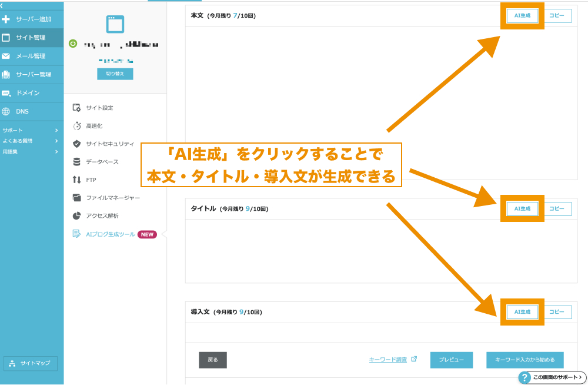The width and height of the screenshot is (588, 385).
Task: Click the AIブログ生成ツール document icon
Action: click(76, 234)
